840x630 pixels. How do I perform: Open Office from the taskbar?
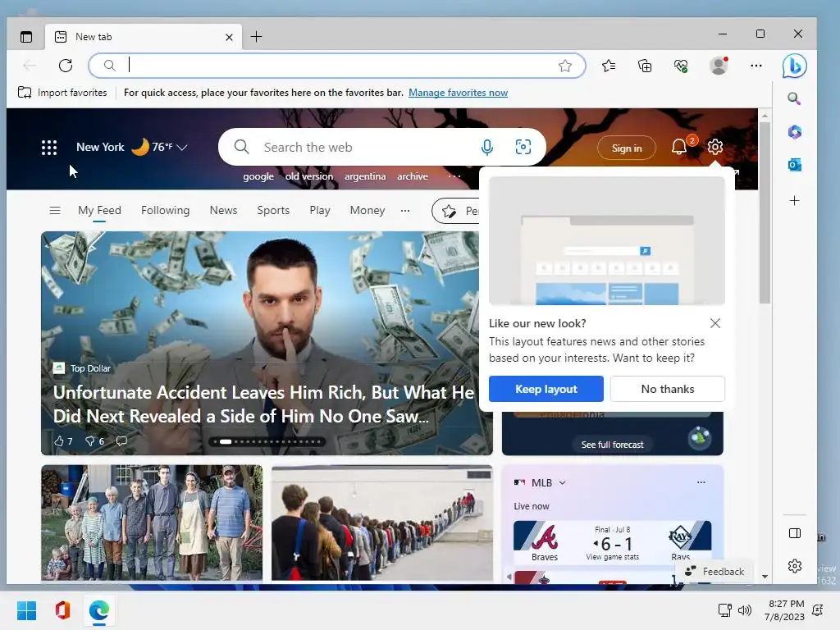[x=62, y=610]
